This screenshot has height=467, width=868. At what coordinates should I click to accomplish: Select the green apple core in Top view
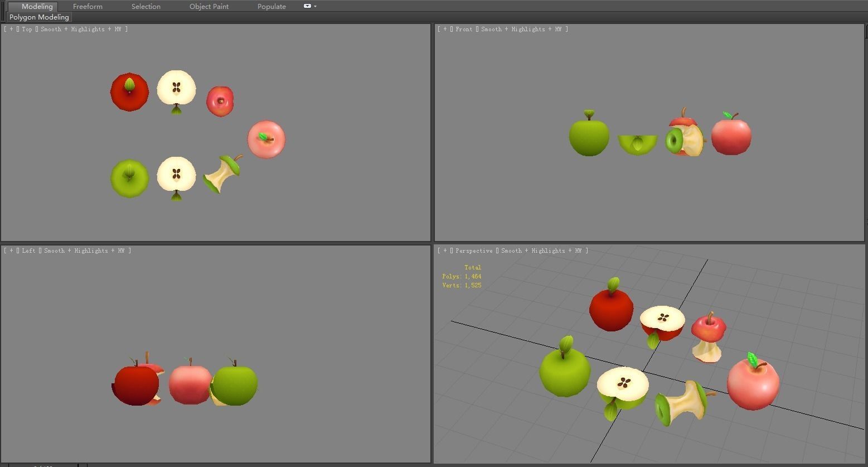tap(222, 174)
